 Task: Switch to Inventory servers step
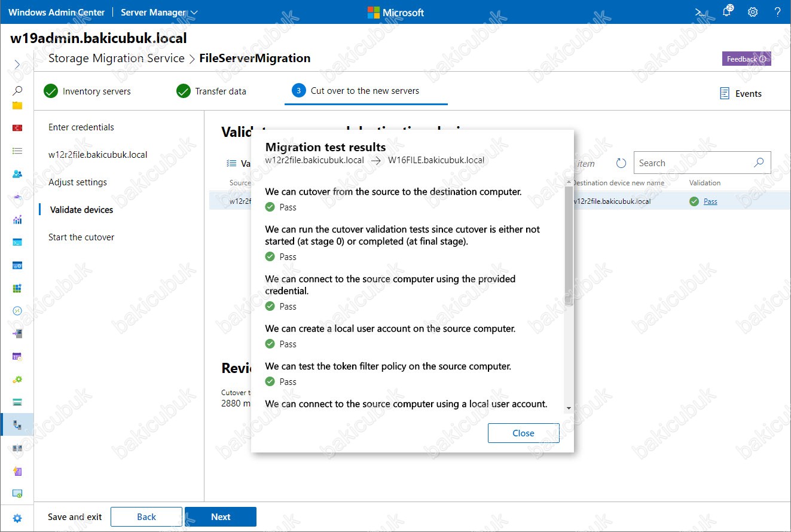pyautogui.click(x=87, y=91)
